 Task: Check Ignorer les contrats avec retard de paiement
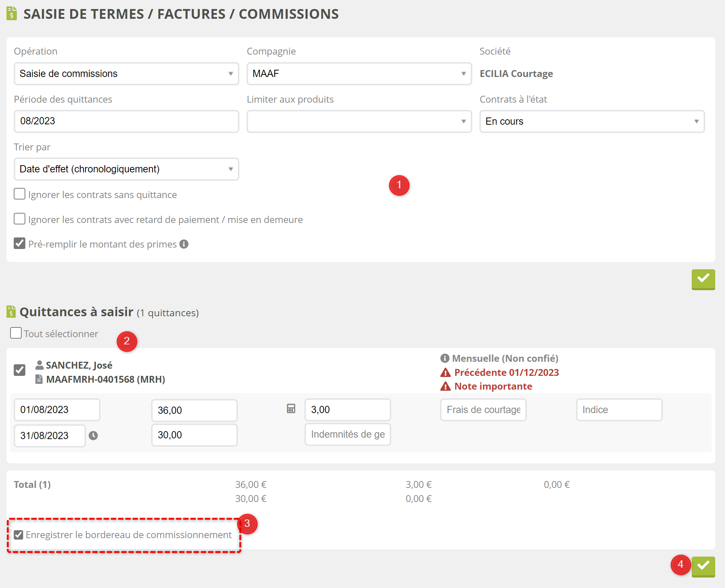(20, 219)
